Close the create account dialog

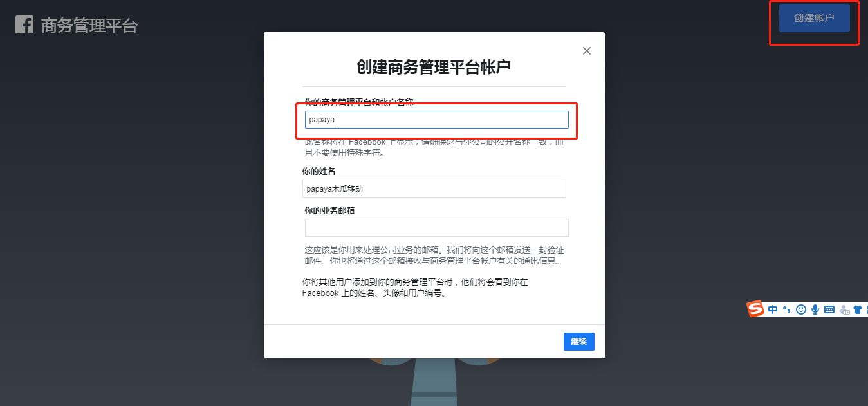click(x=586, y=51)
